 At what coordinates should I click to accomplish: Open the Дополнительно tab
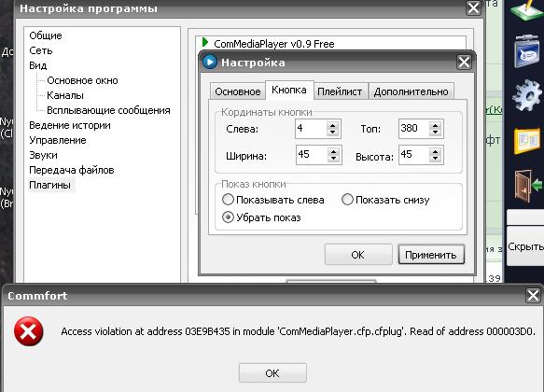click(x=411, y=91)
